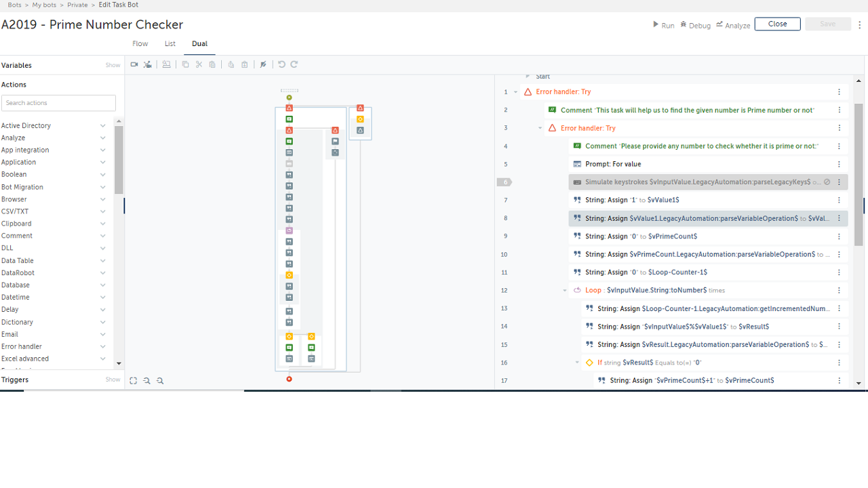Click the Redo arrow icon
The width and height of the screenshot is (868, 488).
pos(294,64)
